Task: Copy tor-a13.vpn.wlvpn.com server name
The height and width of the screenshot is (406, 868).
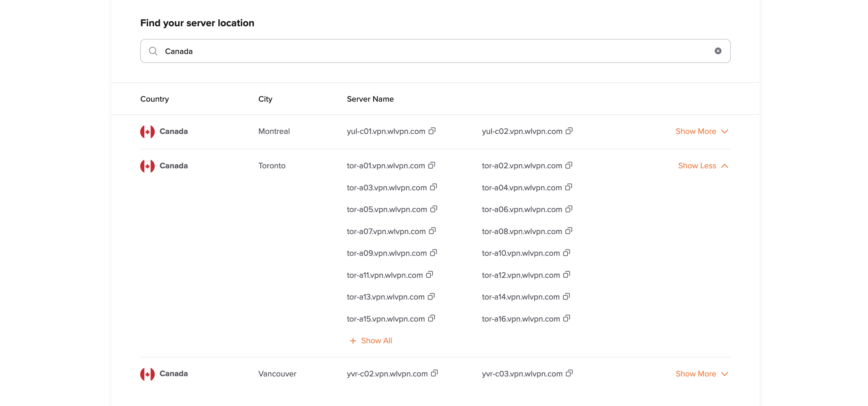Action: coord(431,297)
